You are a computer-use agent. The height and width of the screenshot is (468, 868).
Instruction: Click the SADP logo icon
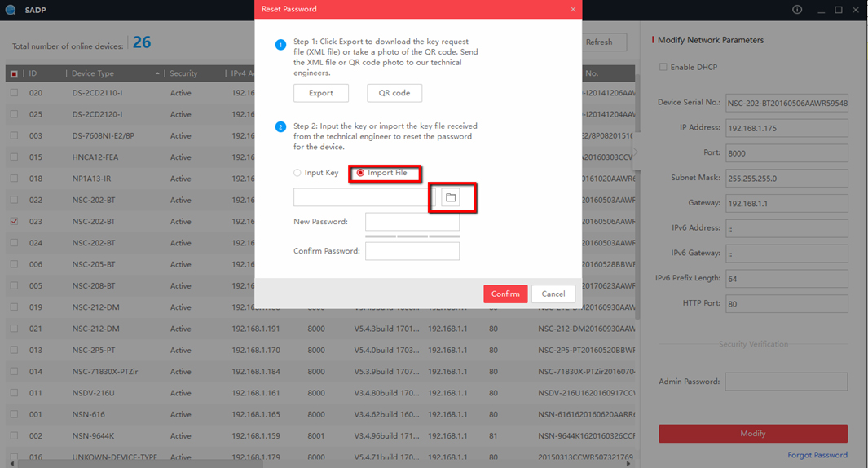click(11, 10)
